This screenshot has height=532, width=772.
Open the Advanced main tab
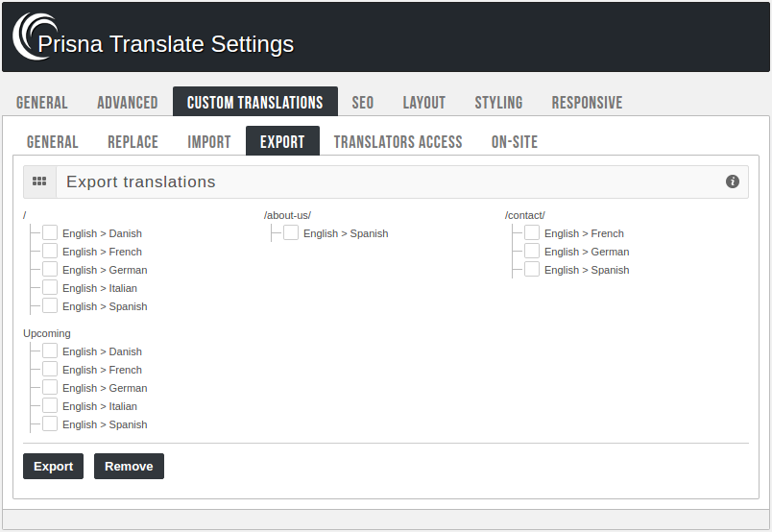(x=127, y=103)
